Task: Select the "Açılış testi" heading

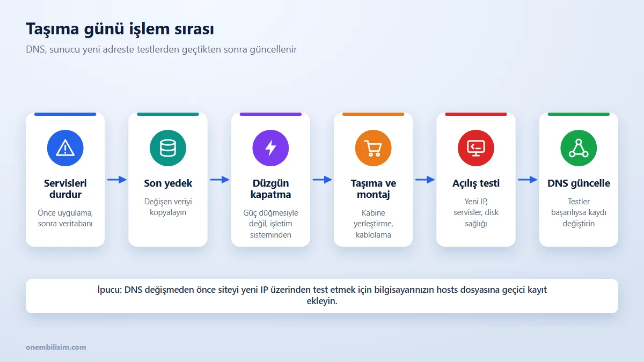Action: click(x=476, y=183)
